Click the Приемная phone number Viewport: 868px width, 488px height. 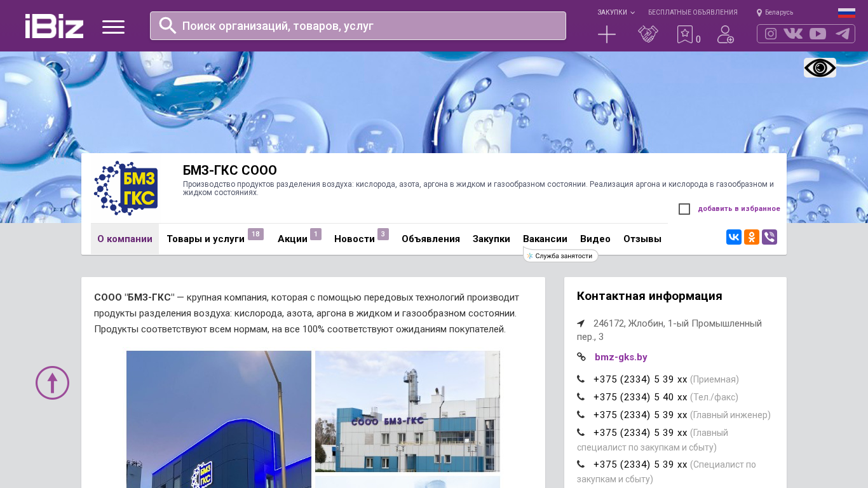[641, 379]
